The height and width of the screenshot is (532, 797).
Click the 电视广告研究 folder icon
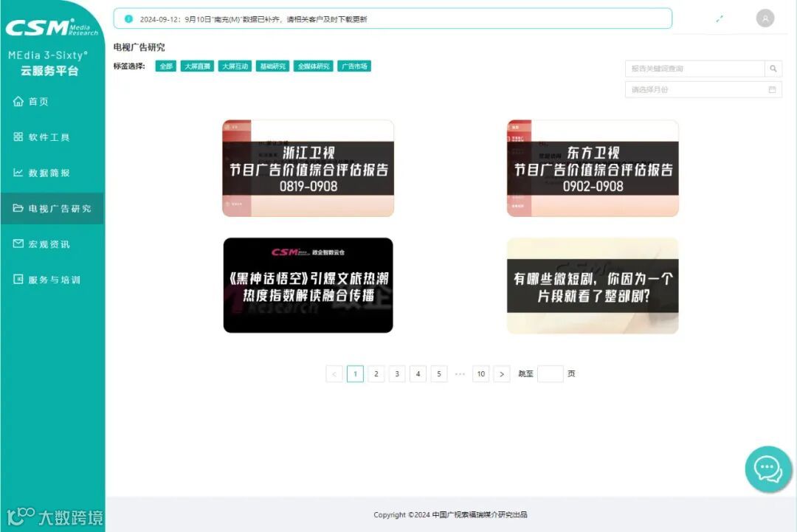point(18,208)
